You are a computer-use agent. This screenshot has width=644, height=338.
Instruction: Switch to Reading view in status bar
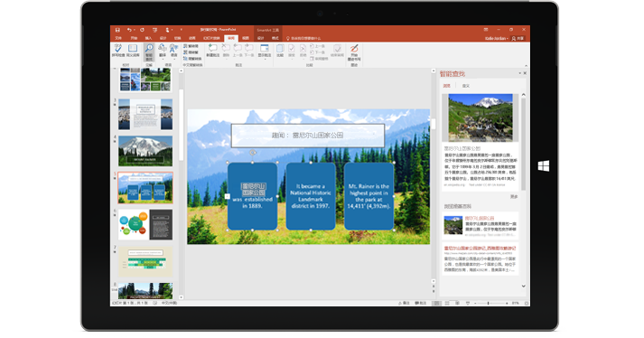point(457,303)
